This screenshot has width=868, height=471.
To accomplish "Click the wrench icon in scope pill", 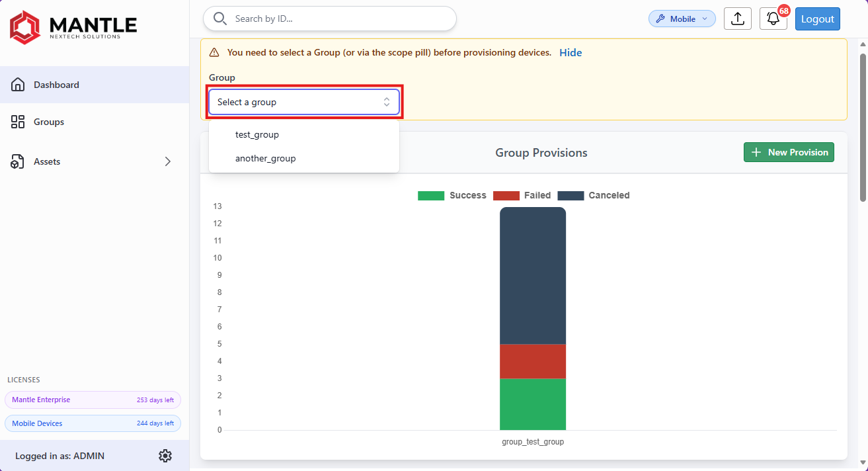I will 660,19.
